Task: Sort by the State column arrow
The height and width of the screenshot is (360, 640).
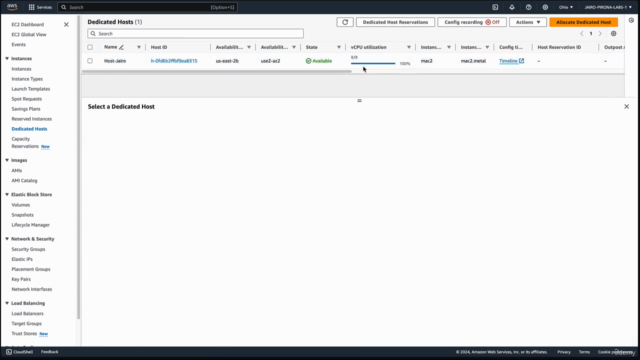Action: point(339,47)
